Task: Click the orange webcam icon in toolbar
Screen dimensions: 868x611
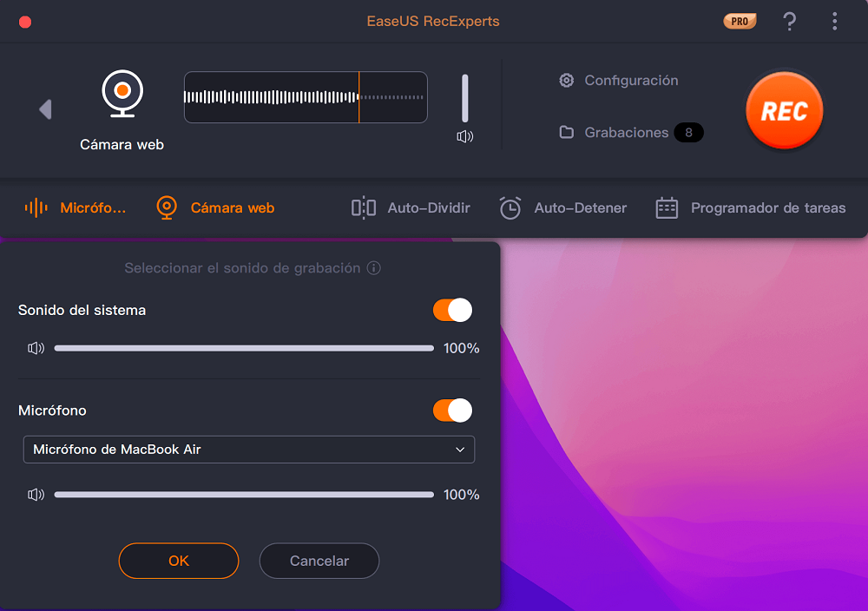Action: [167, 207]
